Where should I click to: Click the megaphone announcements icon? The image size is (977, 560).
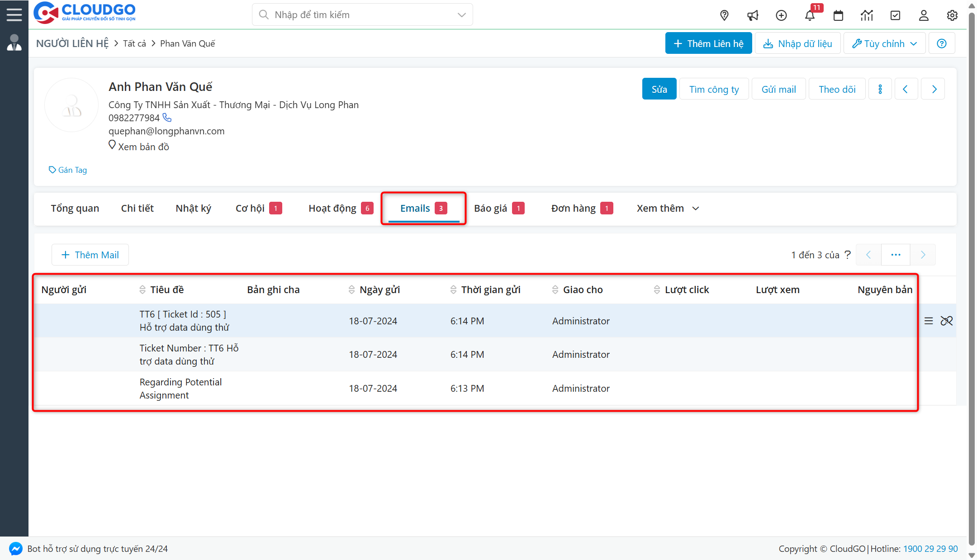[x=753, y=15]
